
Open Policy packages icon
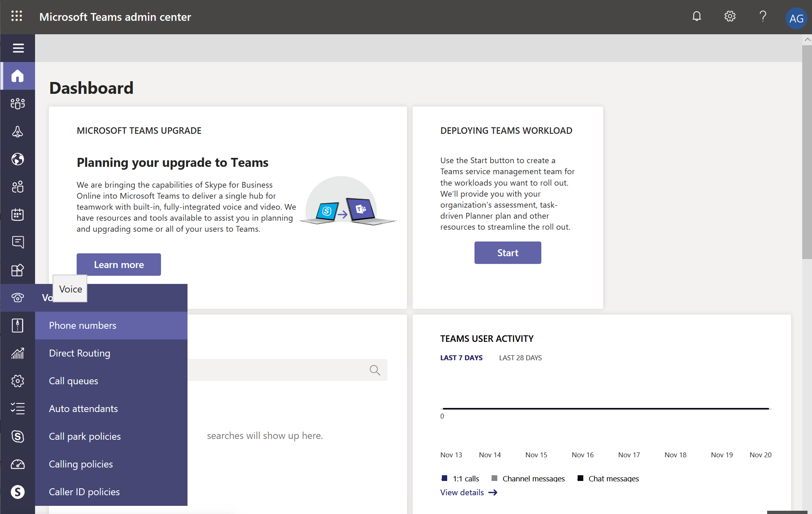click(x=18, y=326)
